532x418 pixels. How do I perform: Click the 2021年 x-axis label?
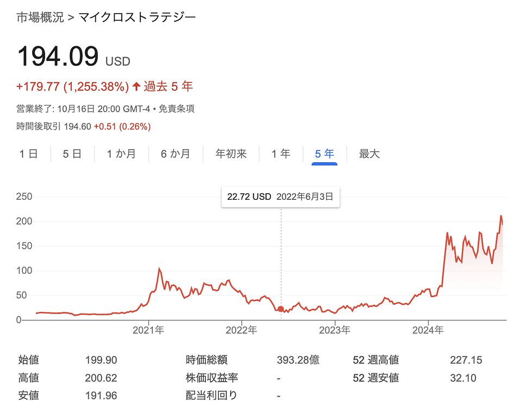[149, 330]
